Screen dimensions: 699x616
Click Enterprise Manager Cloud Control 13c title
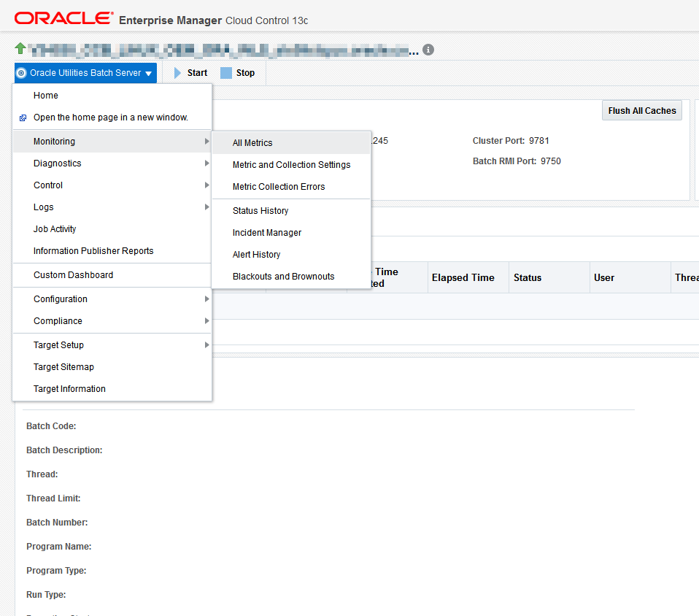[x=214, y=20]
